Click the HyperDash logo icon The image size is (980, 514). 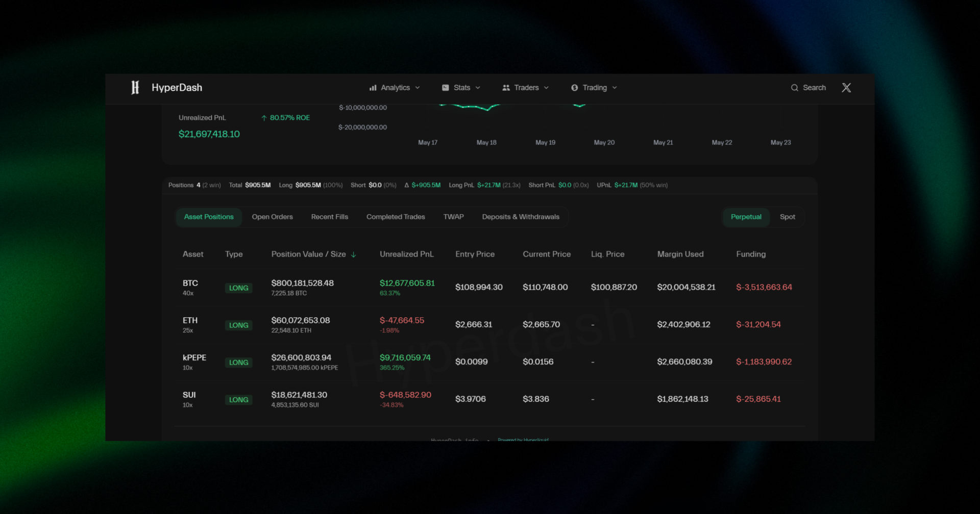tap(135, 88)
